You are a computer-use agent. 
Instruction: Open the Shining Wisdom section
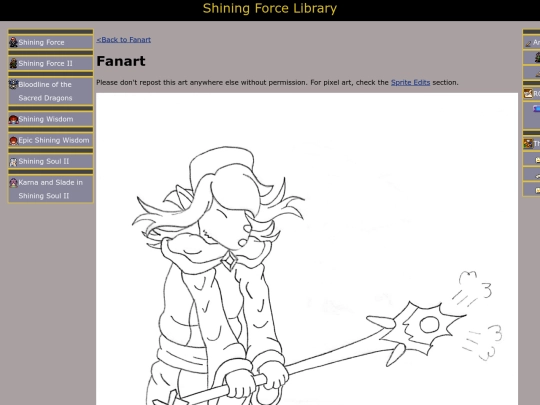click(x=51, y=119)
